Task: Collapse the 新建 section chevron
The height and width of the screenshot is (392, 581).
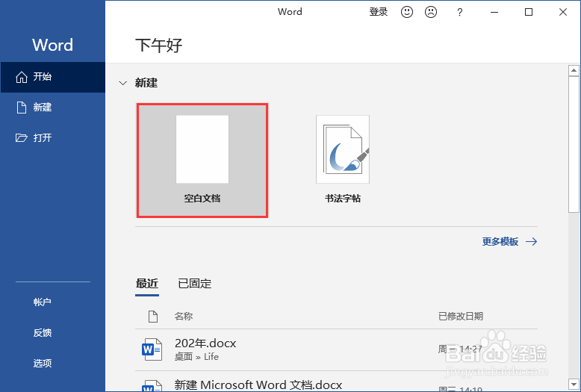Action: pos(122,83)
